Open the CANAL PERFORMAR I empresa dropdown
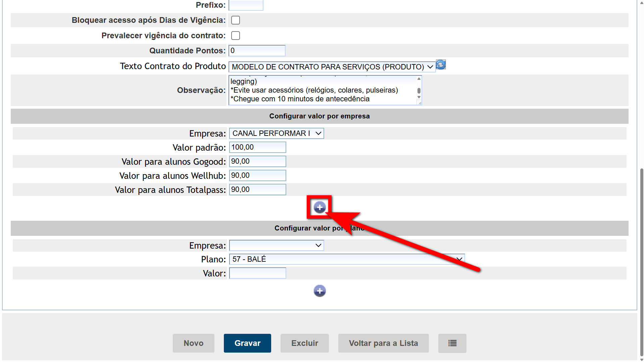The height and width of the screenshot is (362, 644). pyautogui.click(x=276, y=134)
